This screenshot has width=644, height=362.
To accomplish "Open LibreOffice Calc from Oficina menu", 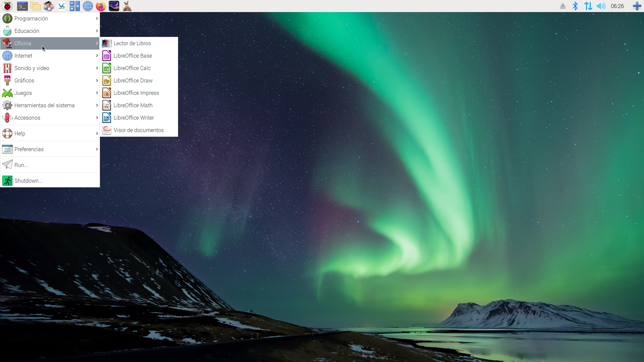I will point(132,68).
